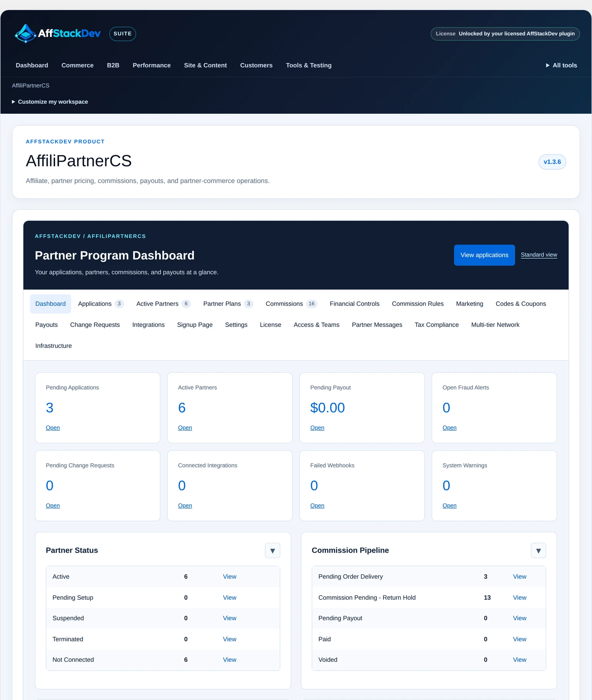Open the Performance top menu
The width and height of the screenshot is (592, 700).
pyautogui.click(x=151, y=65)
